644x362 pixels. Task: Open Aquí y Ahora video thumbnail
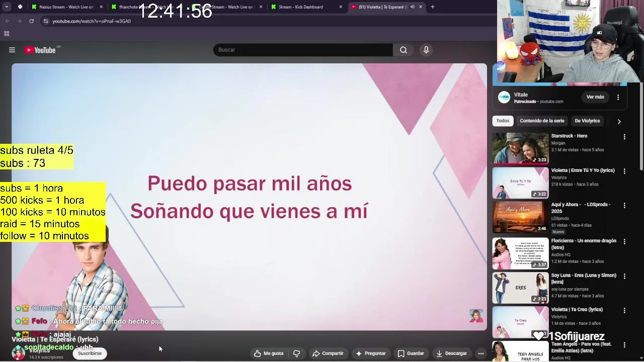[520, 217]
